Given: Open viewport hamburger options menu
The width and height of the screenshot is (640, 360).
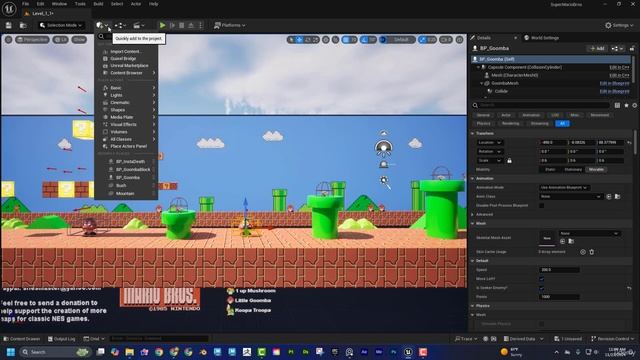Looking at the screenshot, I should [x=9, y=40].
